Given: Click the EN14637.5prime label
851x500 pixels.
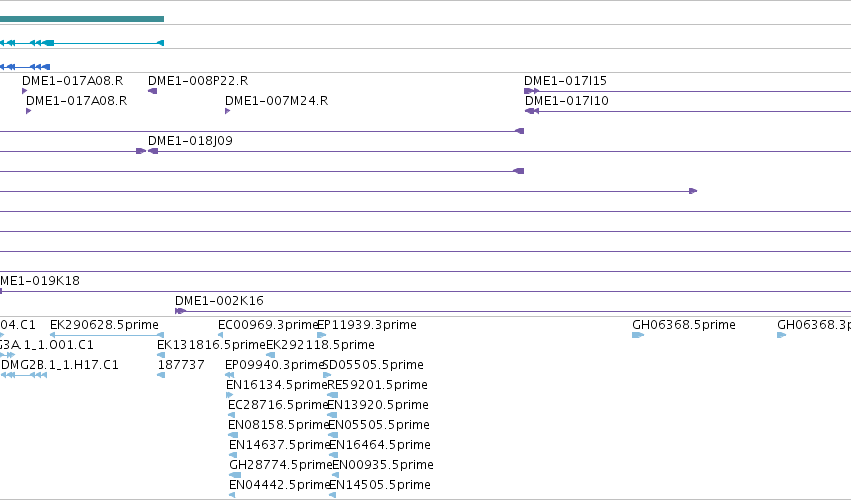Looking at the screenshot, I should coord(279,445).
